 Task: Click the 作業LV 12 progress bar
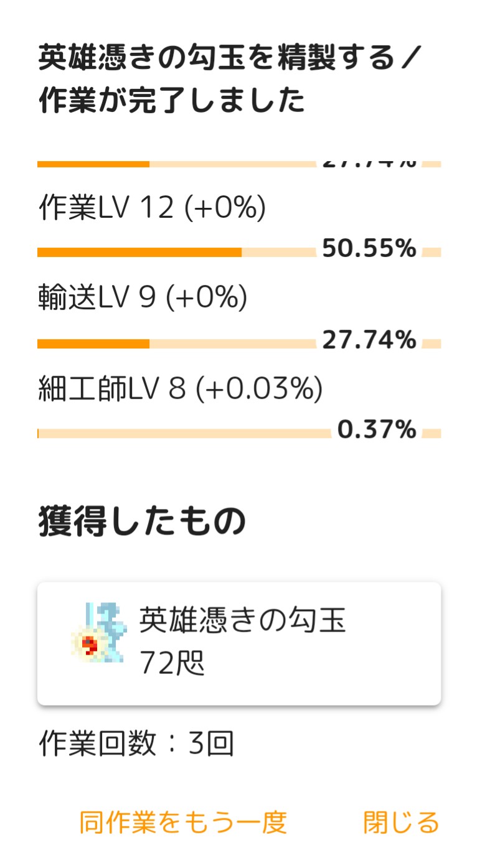tap(239, 252)
